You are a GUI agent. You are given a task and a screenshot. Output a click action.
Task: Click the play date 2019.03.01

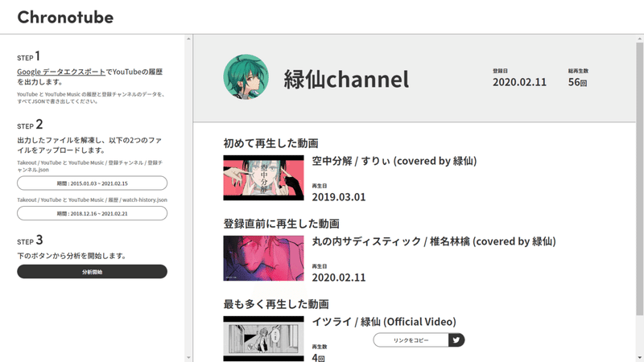tap(339, 197)
